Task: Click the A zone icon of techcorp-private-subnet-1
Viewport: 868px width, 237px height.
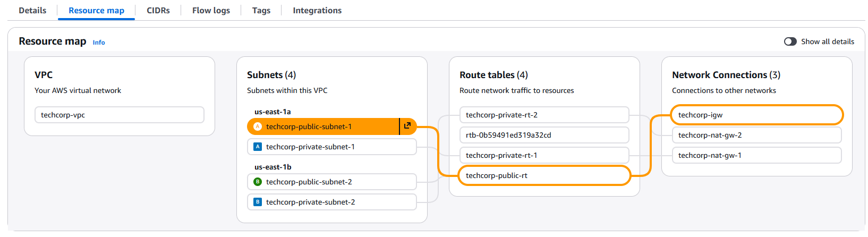Action: pyautogui.click(x=258, y=147)
